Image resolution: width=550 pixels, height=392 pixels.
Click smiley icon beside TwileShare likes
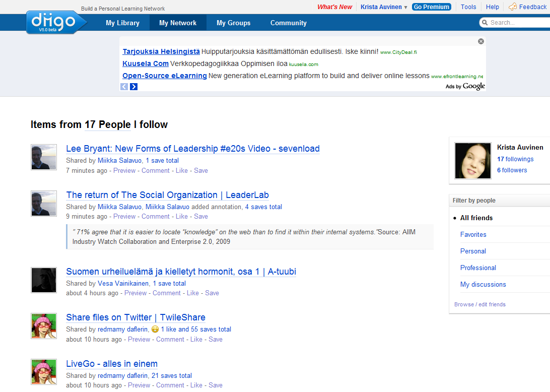click(x=155, y=329)
